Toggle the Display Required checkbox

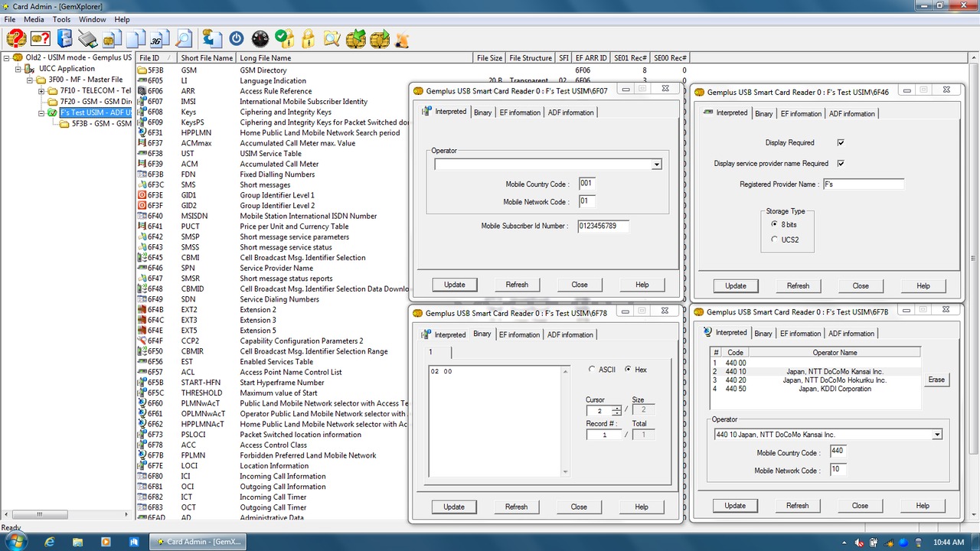pos(841,142)
